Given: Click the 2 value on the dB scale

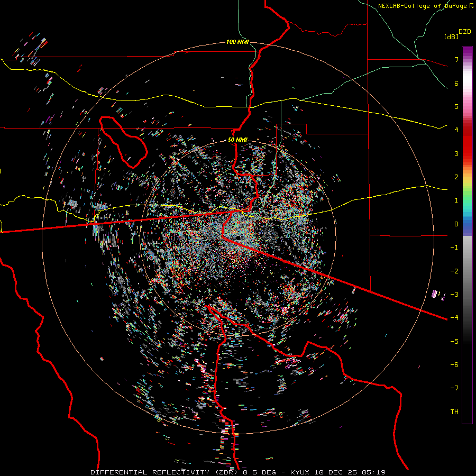Looking at the screenshot, I should 456,177.
